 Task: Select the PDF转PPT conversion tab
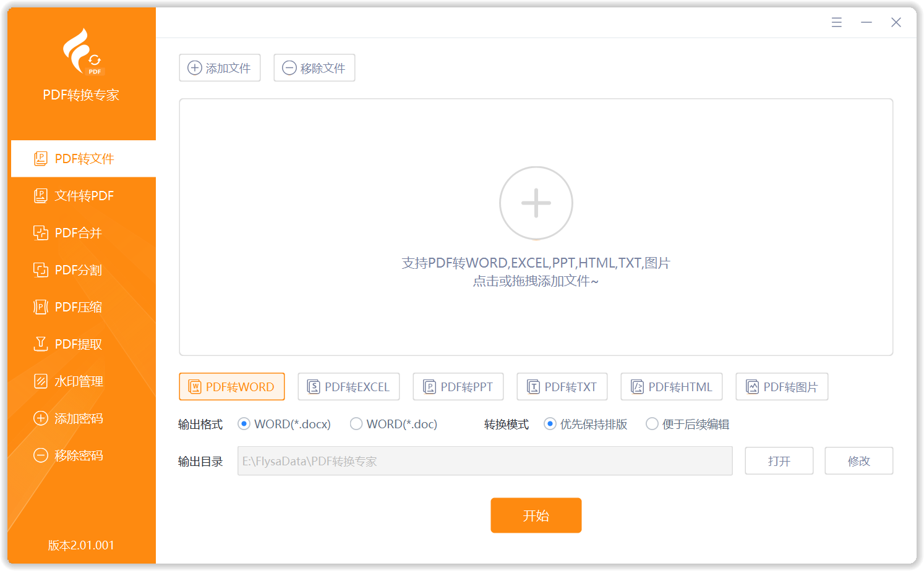(458, 387)
